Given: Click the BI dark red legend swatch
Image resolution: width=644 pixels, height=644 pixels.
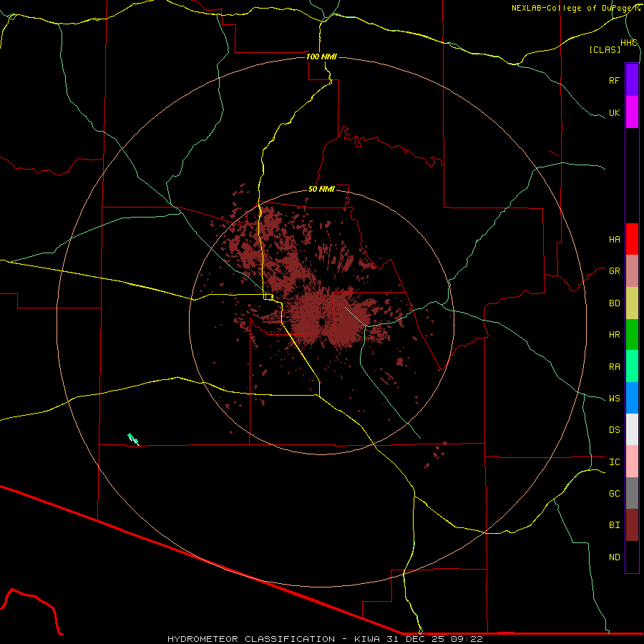Looking at the screenshot, I should (632, 525).
